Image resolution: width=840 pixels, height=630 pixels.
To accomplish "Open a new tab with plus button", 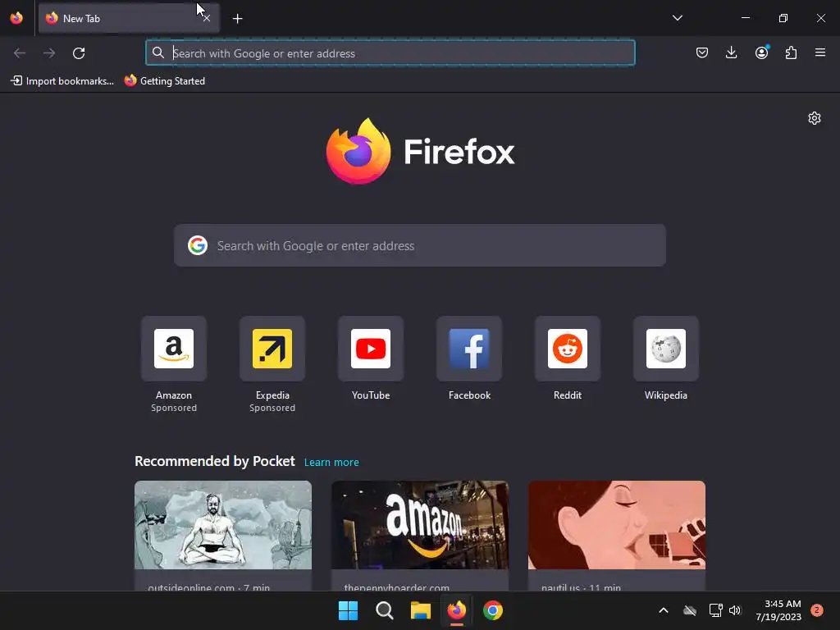I will (237, 19).
